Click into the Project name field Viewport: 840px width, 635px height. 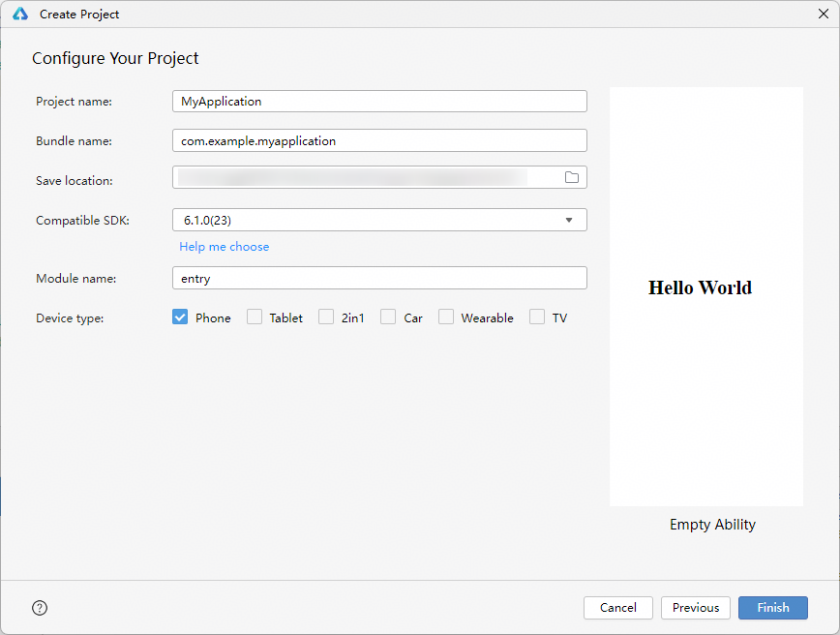tap(379, 102)
